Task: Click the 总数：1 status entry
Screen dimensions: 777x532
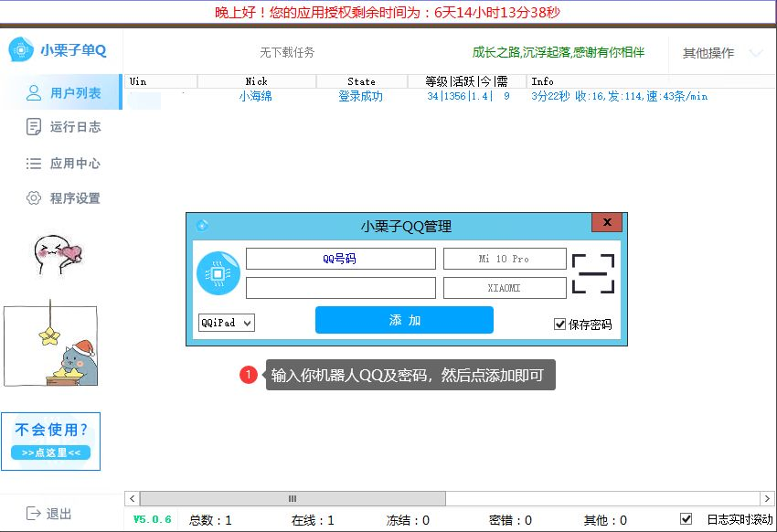Action: 210,520
